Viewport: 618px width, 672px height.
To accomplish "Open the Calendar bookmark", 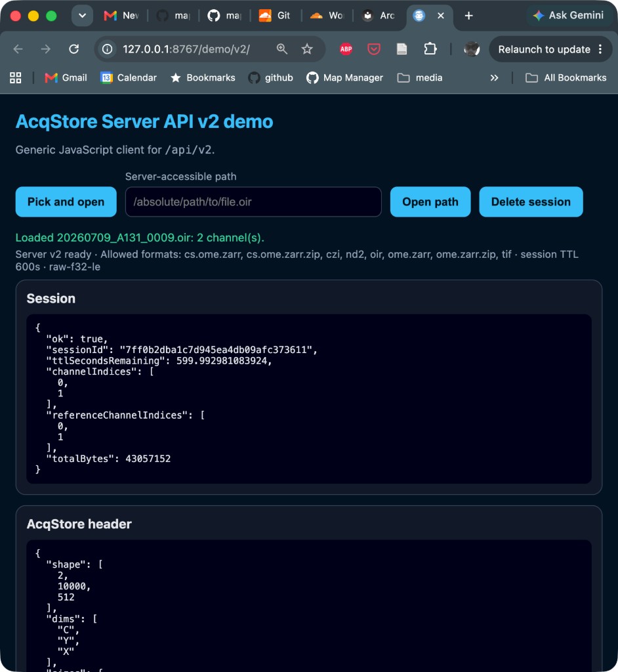I will pyautogui.click(x=129, y=77).
